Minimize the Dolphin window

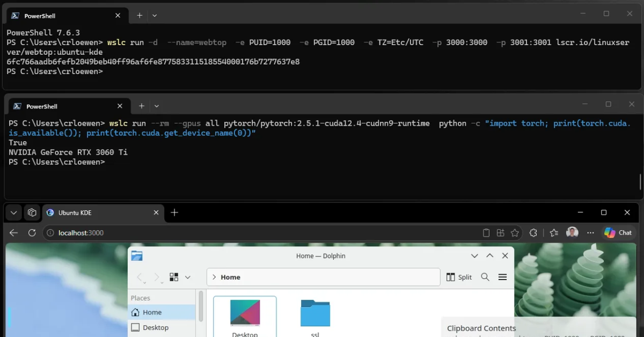474,256
